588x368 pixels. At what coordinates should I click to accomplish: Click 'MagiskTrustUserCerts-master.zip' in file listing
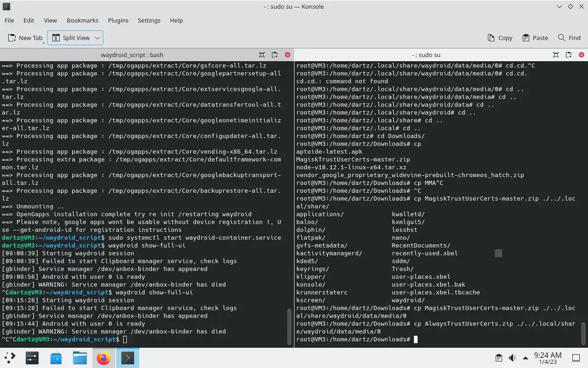coord(353,160)
